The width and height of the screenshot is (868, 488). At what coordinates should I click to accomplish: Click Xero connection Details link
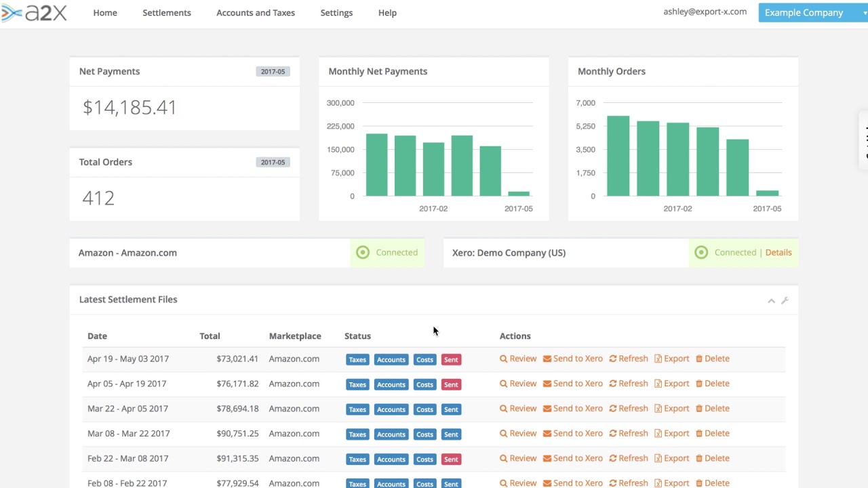(778, 252)
